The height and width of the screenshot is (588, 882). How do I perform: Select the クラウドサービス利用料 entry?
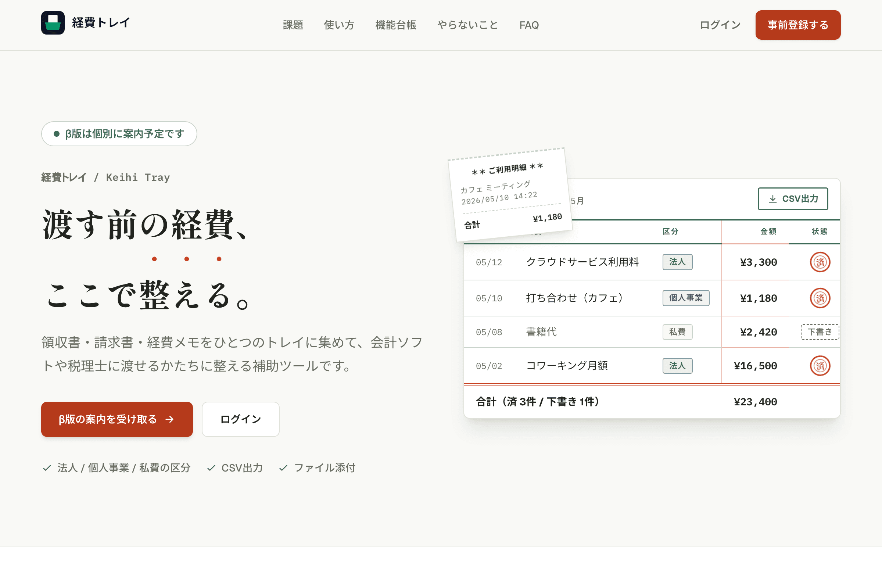pyautogui.click(x=652, y=262)
